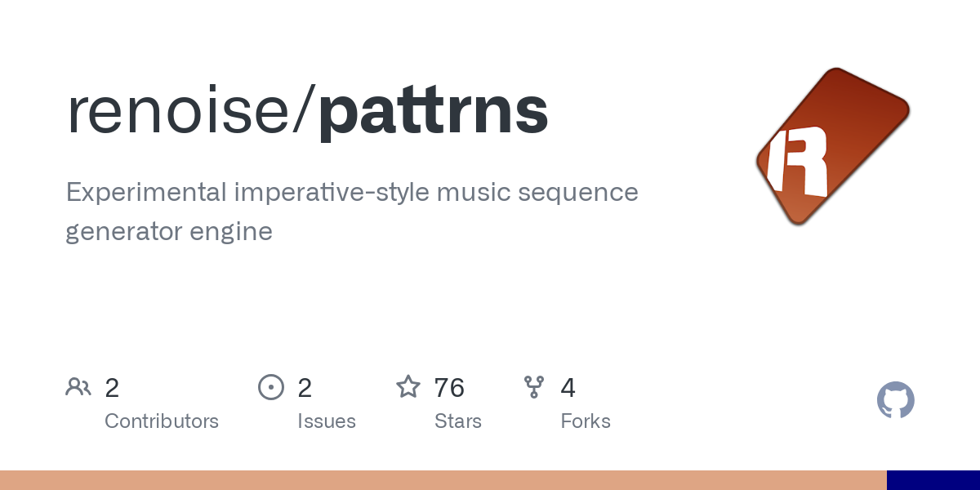Select the Stars label
Screen dimensions: 980x490
(458, 421)
